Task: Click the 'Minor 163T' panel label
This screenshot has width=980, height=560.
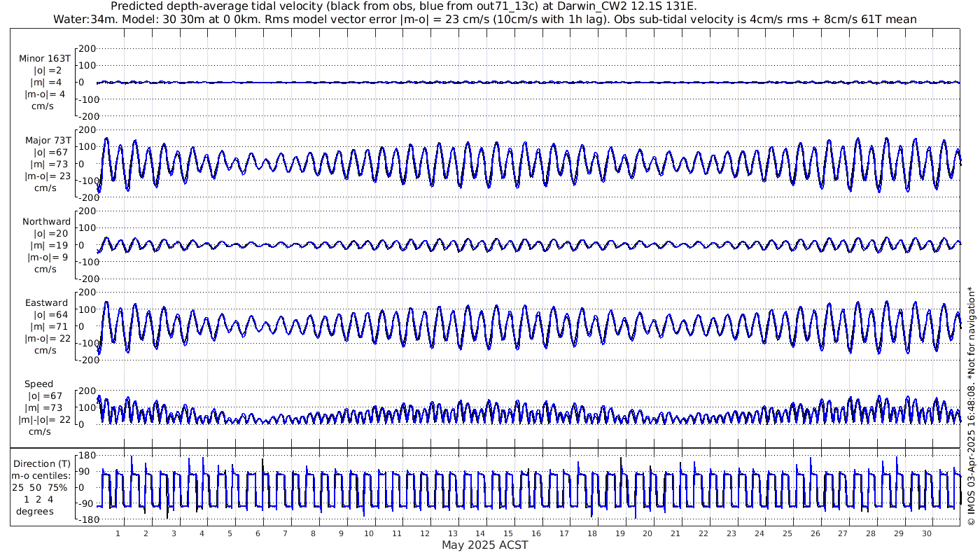Action: pyautogui.click(x=45, y=58)
